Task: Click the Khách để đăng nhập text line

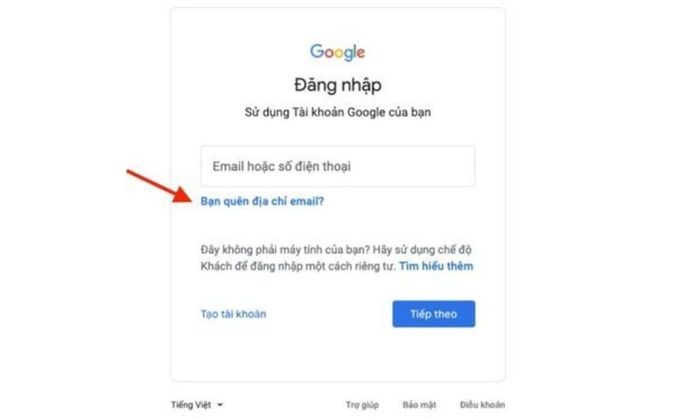Action: [298, 266]
